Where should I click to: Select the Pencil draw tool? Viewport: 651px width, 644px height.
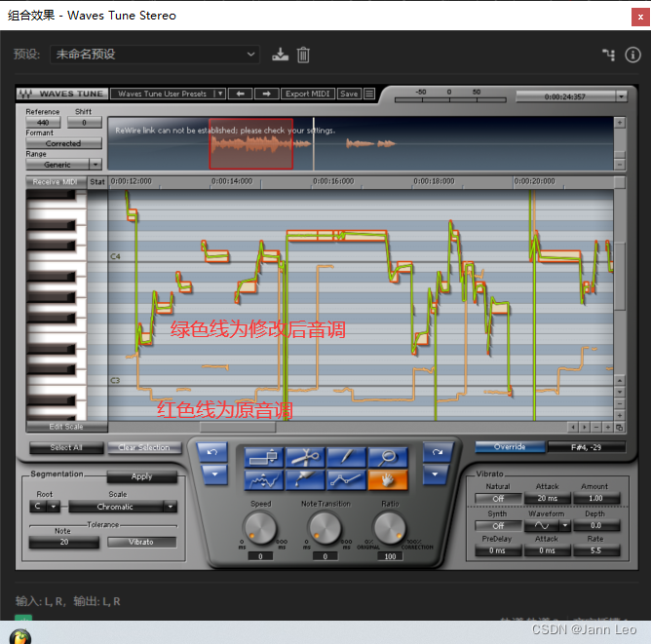pyautogui.click(x=346, y=457)
